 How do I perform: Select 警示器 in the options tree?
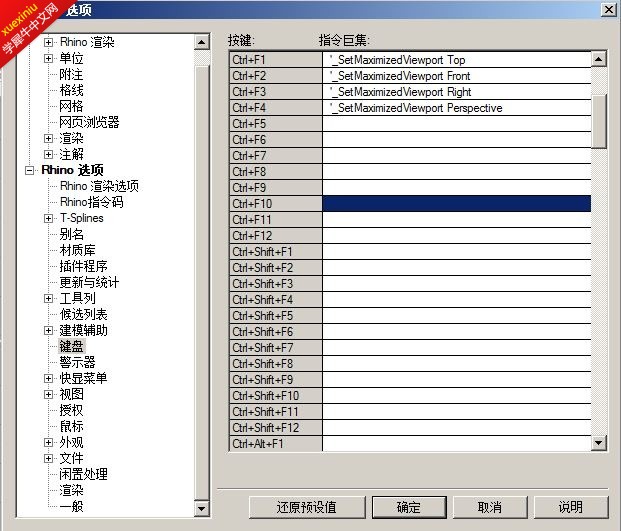77,362
